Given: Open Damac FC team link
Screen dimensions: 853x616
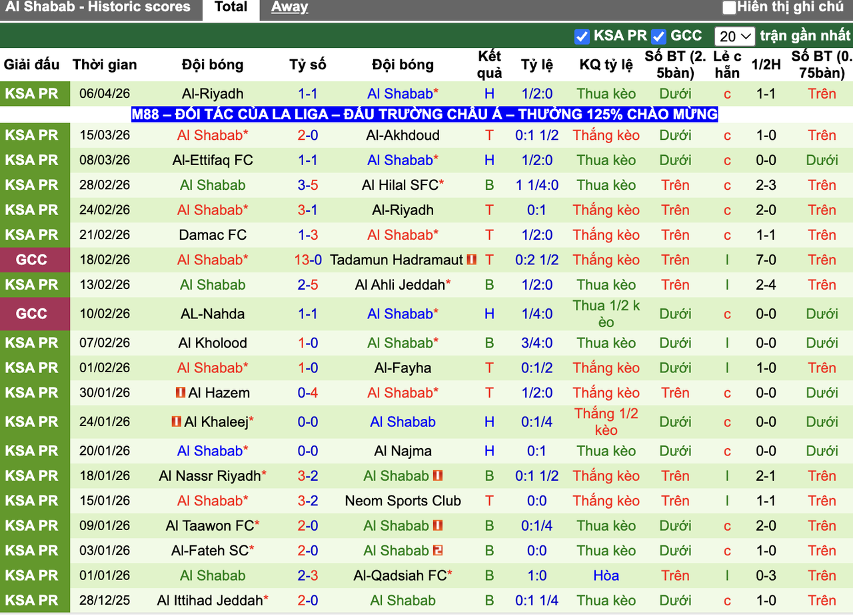Looking at the screenshot, I should (x=213, y=235).
